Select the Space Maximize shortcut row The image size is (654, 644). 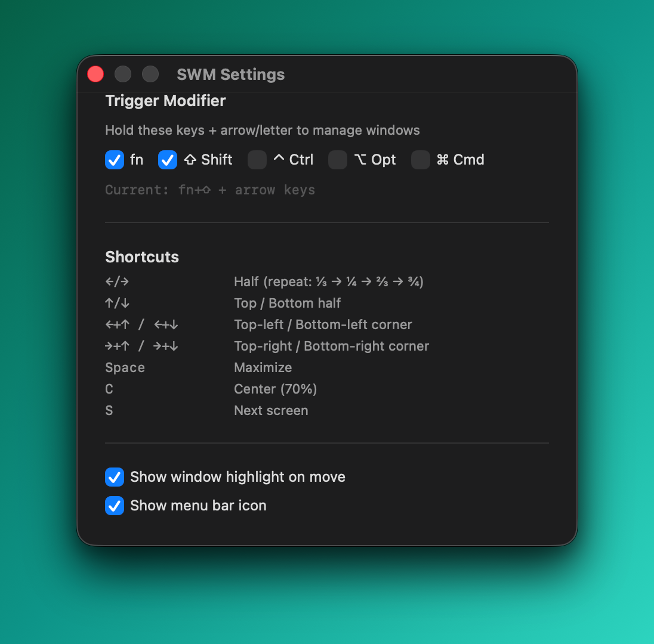tap(263, 367)
